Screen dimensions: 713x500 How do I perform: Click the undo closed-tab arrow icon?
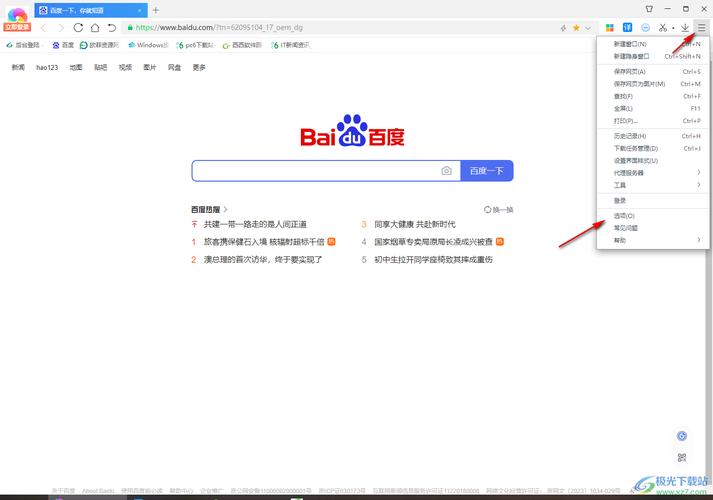tap(112, 28)
